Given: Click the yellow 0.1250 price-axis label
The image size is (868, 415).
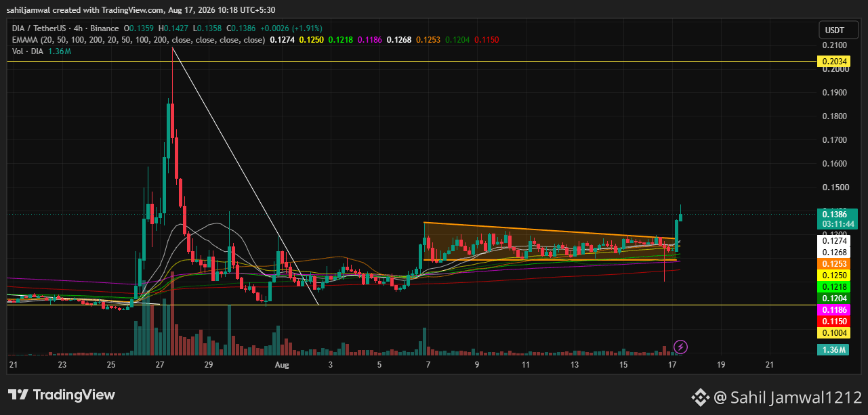Looking at the screenshot, I should click(x=833, y=275).
